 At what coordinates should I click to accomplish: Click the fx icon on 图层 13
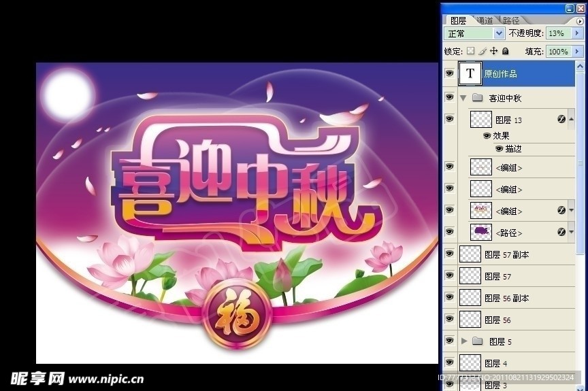point(561,119)
